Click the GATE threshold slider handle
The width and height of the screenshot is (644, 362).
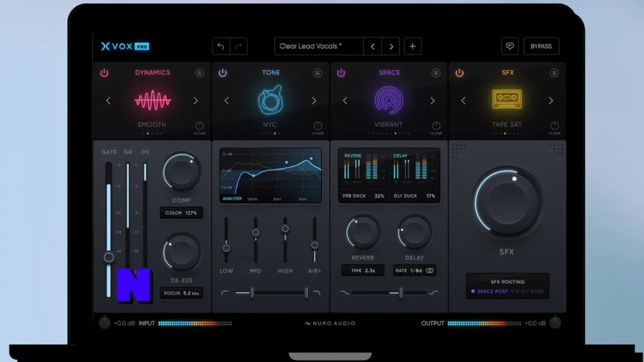coord(109,257)
